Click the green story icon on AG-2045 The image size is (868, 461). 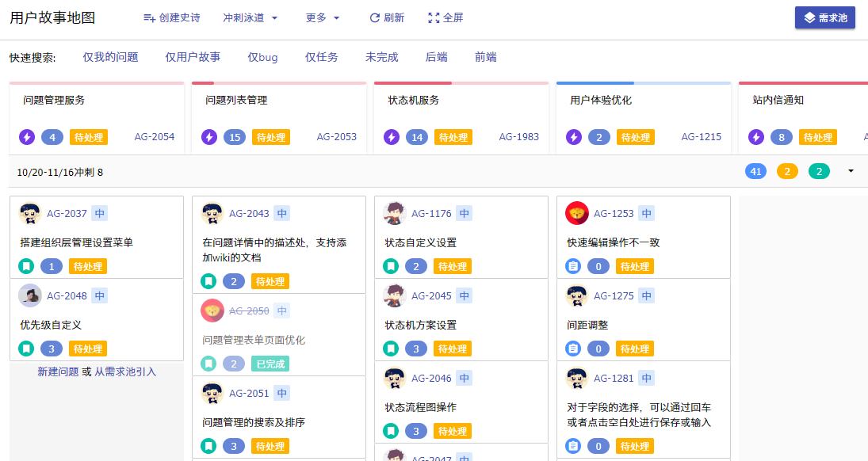[391, 349]
